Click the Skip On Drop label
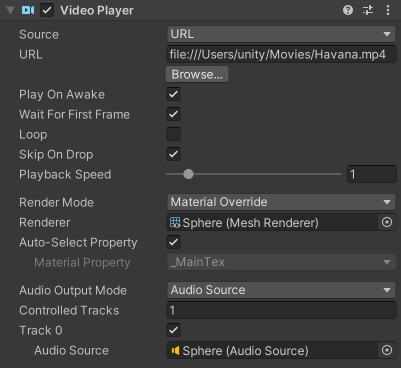Viewport: 401px width, 368px height. (x=56, y=154)
